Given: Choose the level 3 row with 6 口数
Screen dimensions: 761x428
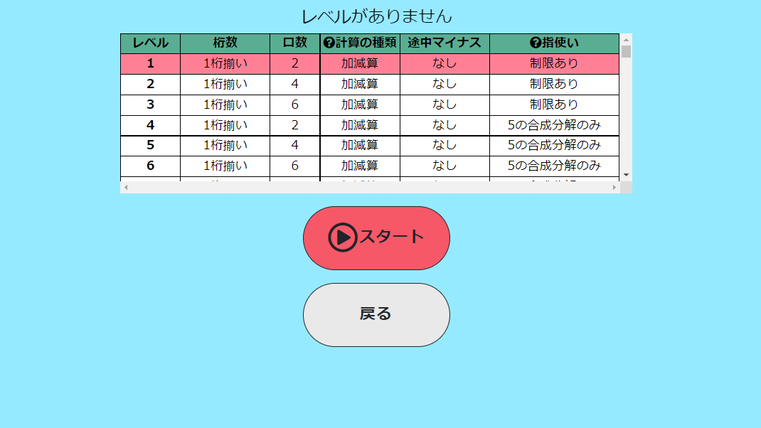Looking at the screenshot, I should pyautogui.click(x=295, y=104).
